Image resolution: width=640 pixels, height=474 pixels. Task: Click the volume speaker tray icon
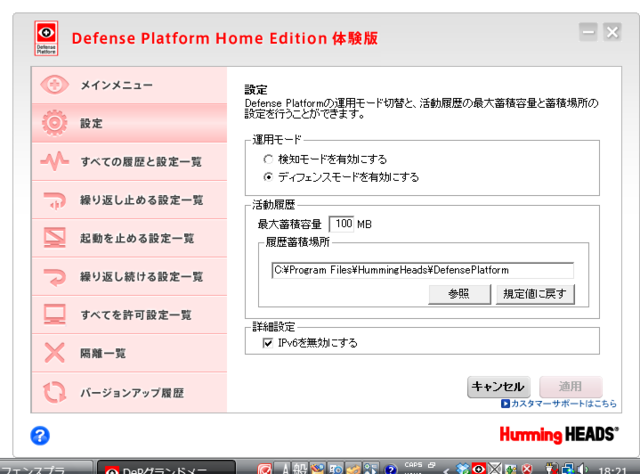click(x=582, y=469)
